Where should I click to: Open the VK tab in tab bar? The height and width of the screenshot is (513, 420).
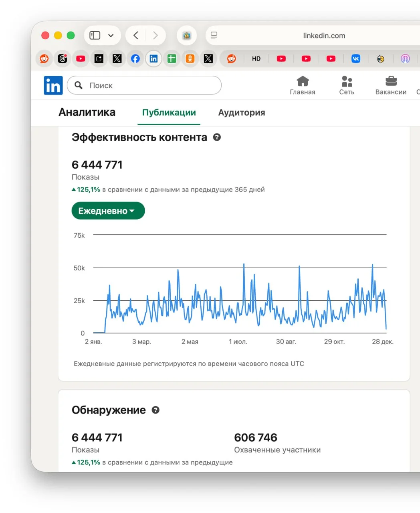pos(356,59)
